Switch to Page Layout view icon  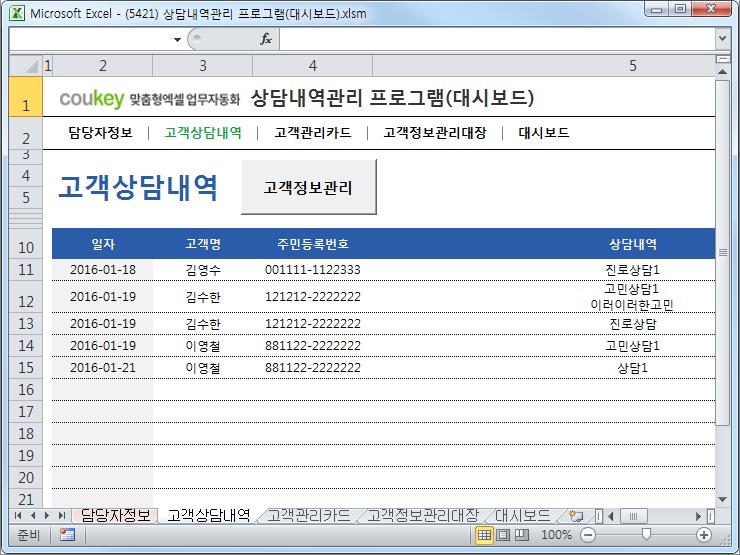503,535
